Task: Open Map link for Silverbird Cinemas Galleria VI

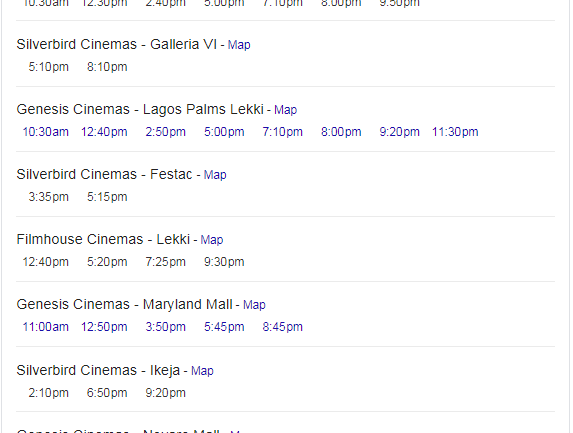Action: coord(239,45)
